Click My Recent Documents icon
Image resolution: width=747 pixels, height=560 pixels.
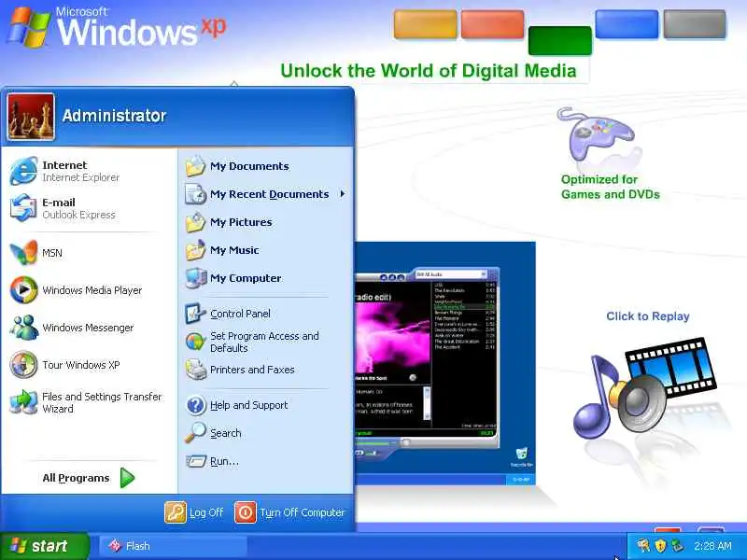point(195,194)
